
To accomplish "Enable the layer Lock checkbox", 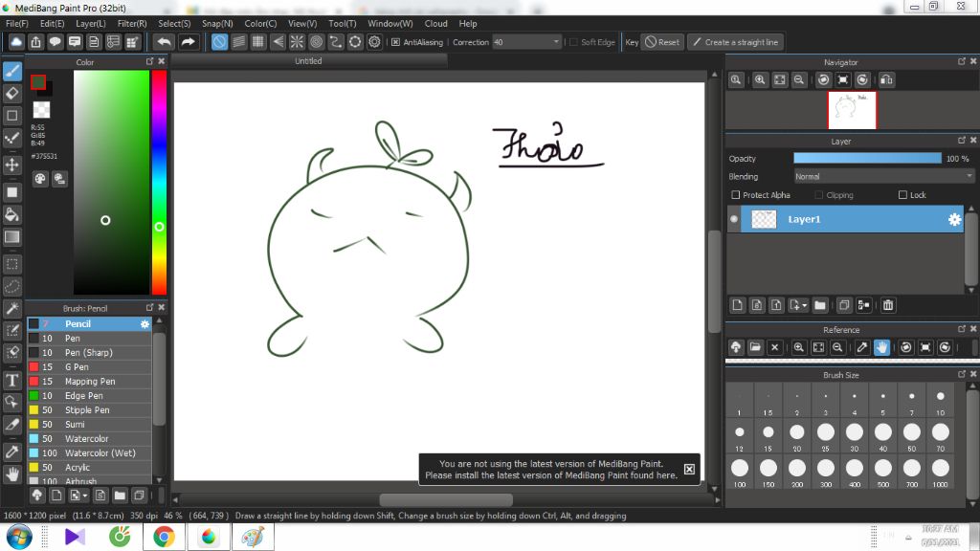I will (902, 195).
